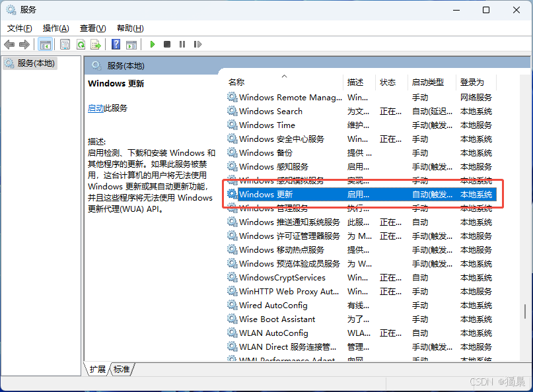Click gear icon of Windows Time service
The image size is (533, 392).
232,125
